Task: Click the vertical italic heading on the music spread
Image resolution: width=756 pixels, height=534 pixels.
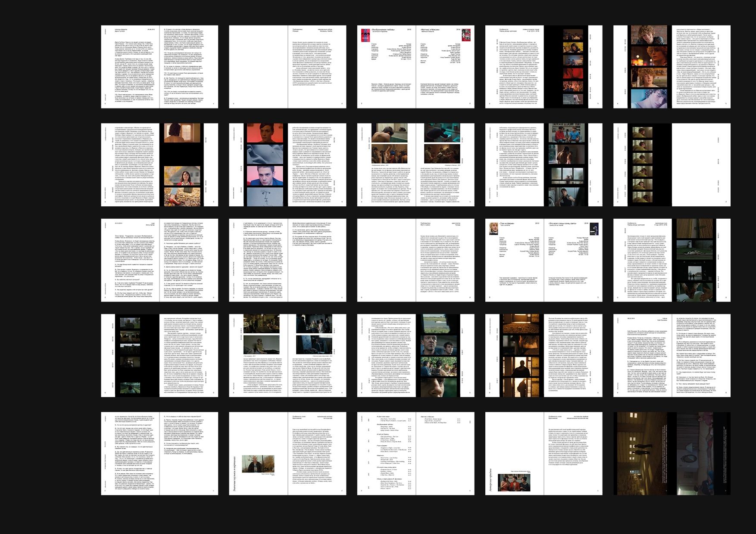Action: (x=234, y=475)
